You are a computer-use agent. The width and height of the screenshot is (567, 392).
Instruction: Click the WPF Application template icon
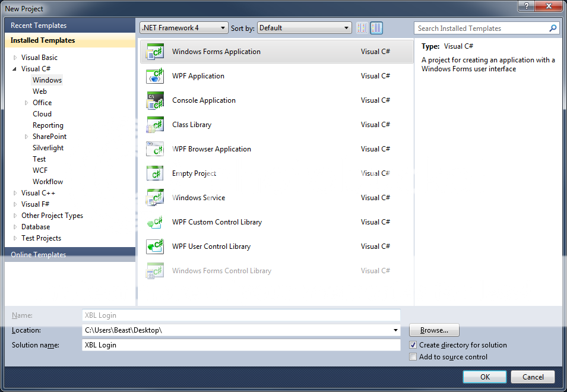pyautogui.click(x=155, y=76)
